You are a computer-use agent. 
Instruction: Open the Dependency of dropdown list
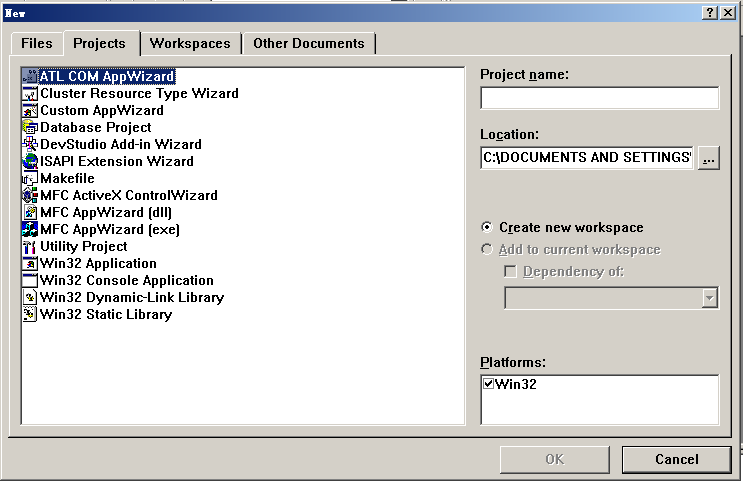(x=709, y=298)
